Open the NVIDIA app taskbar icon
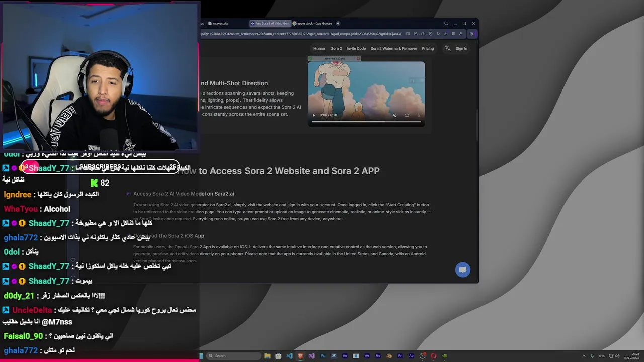644x362 pixels. click(444, 356)
